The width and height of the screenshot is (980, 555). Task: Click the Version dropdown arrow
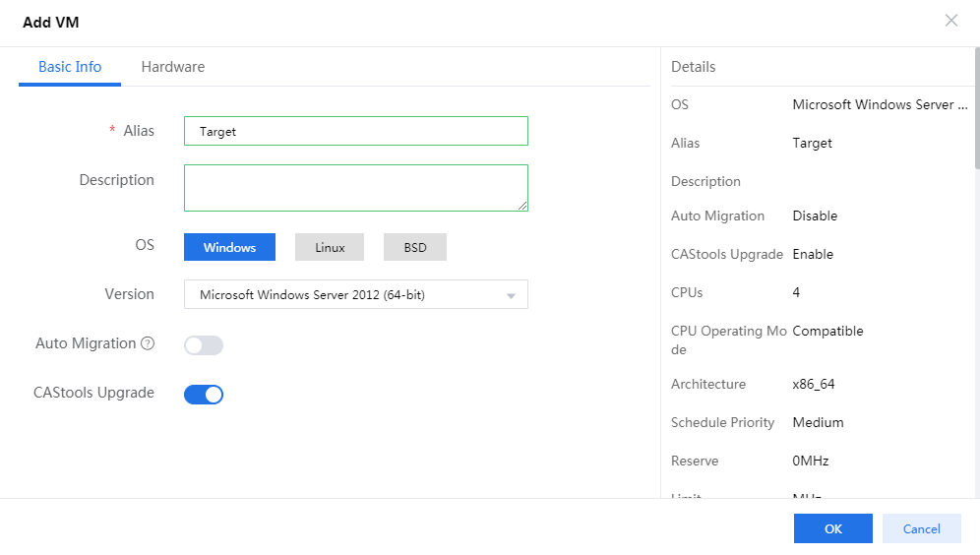click(511, 295)
